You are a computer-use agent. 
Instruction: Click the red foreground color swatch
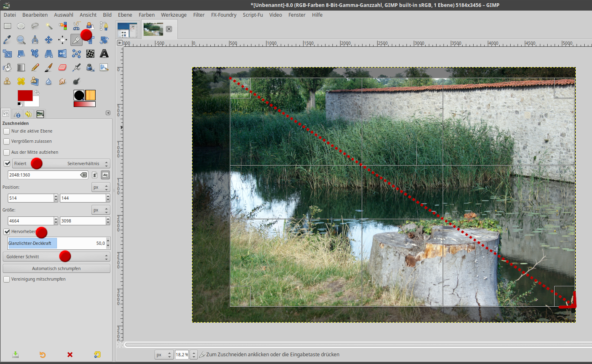(x=25, y=96)
